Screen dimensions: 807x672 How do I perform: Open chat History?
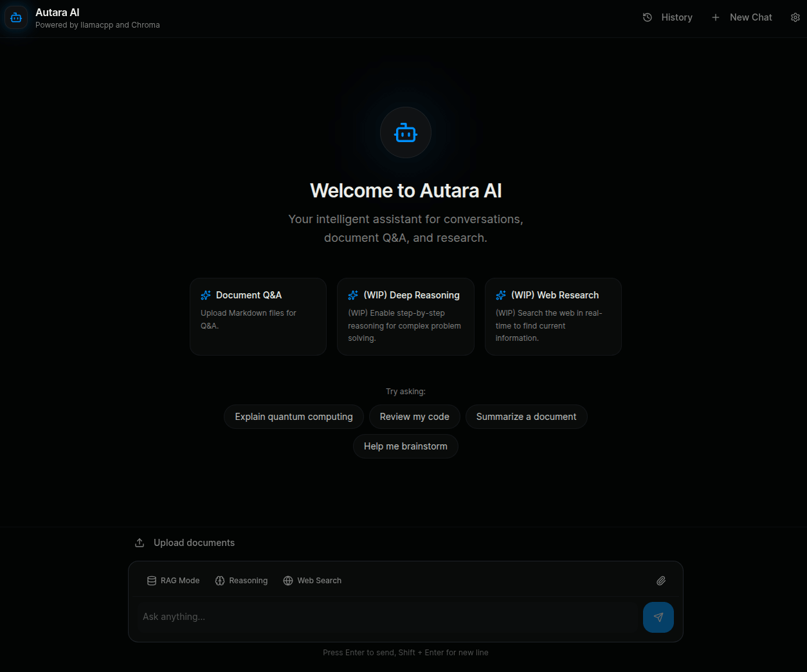pos(668,17)
